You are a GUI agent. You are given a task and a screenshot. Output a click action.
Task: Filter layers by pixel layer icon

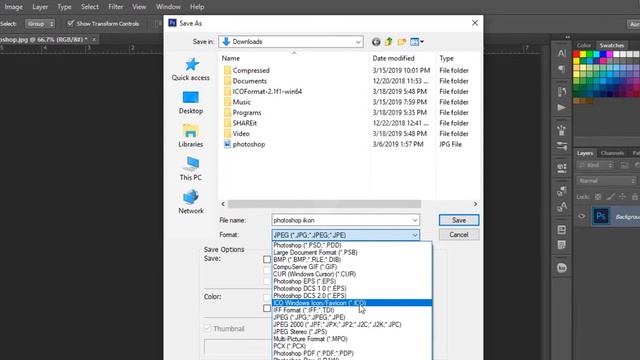point(624,165)
